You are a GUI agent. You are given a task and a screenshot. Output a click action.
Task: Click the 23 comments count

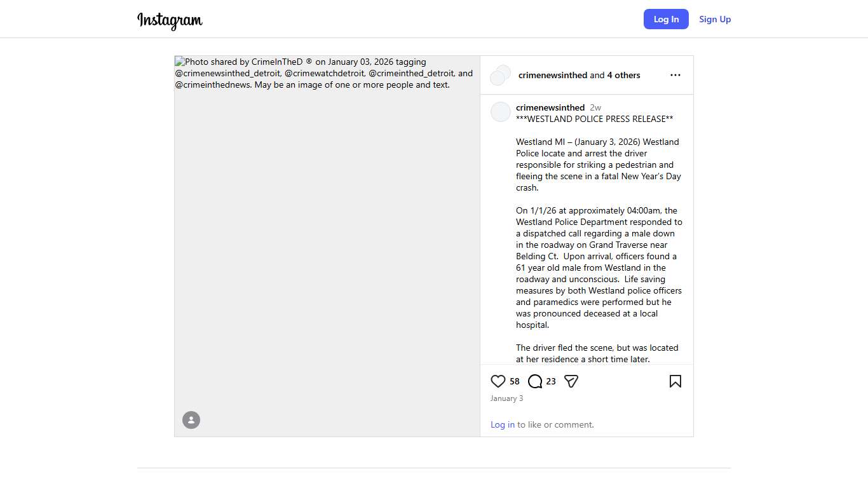551,381
